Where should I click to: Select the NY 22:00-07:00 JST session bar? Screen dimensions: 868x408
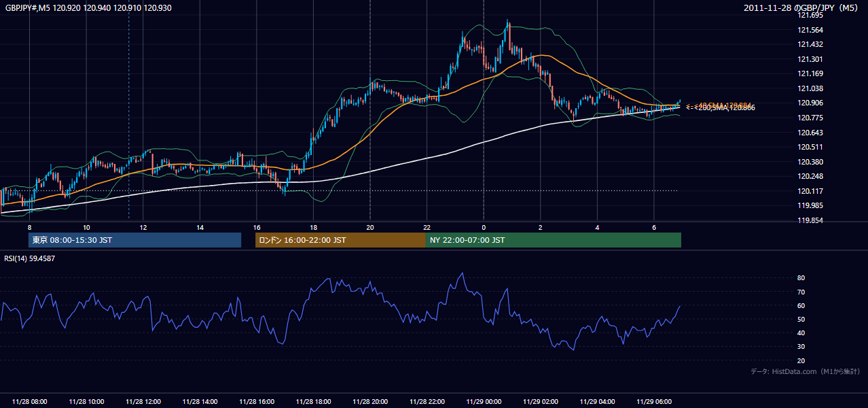point(554,240)
